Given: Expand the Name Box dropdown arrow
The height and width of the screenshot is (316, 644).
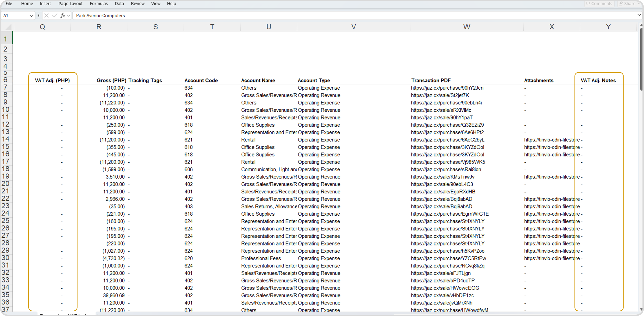Looking at the screenshot, I should (31, 16).
